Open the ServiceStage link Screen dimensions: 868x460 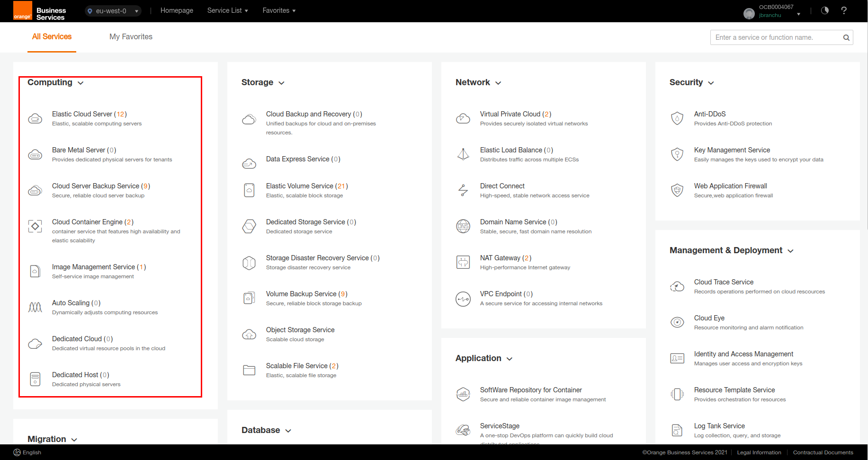point(500,426)
